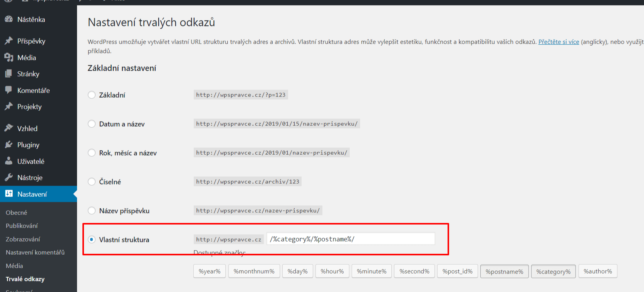
Task: Choose Rok, měsíc a název structure
Action: [92, 153]
